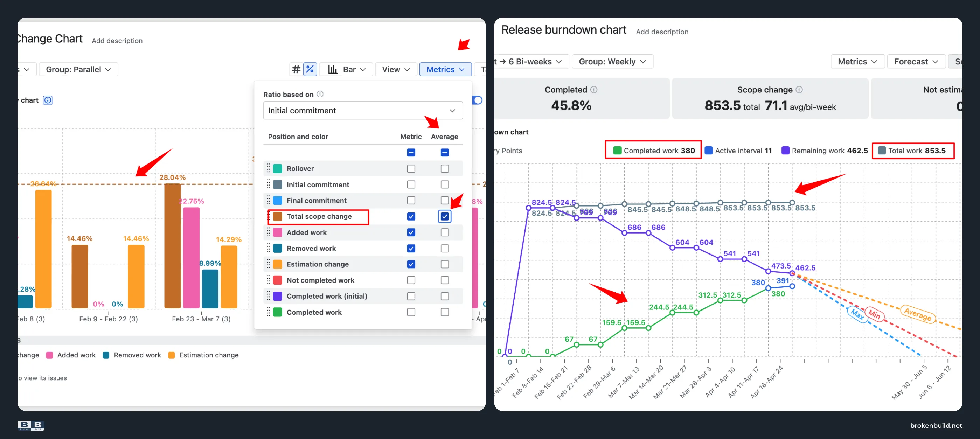This screenshot has height=439, width=980.
Task: Click the Remaining work legend marker
Action: [785, 150]
